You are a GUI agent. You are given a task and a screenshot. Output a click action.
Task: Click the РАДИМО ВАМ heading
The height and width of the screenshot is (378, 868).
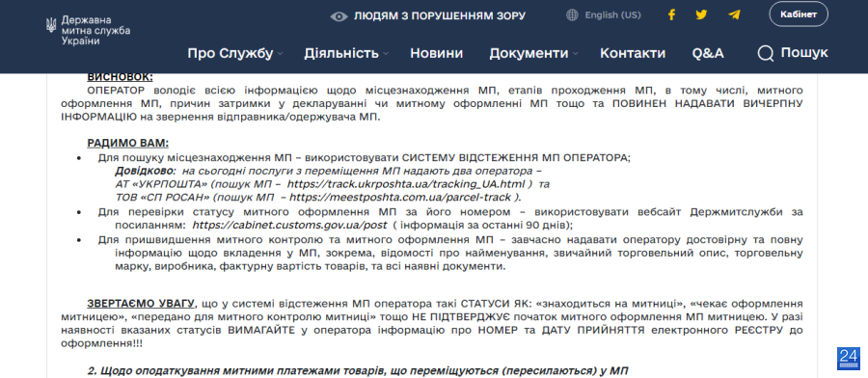tap(128, 144)
